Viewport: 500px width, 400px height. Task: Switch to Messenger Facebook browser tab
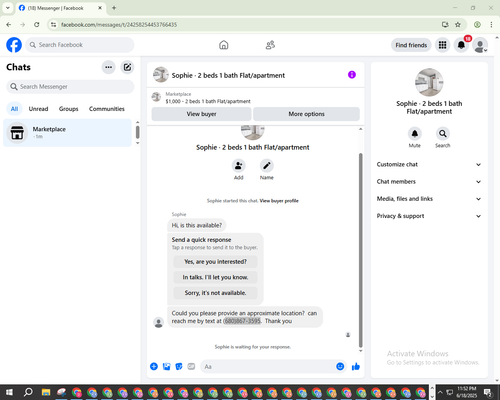60,8
